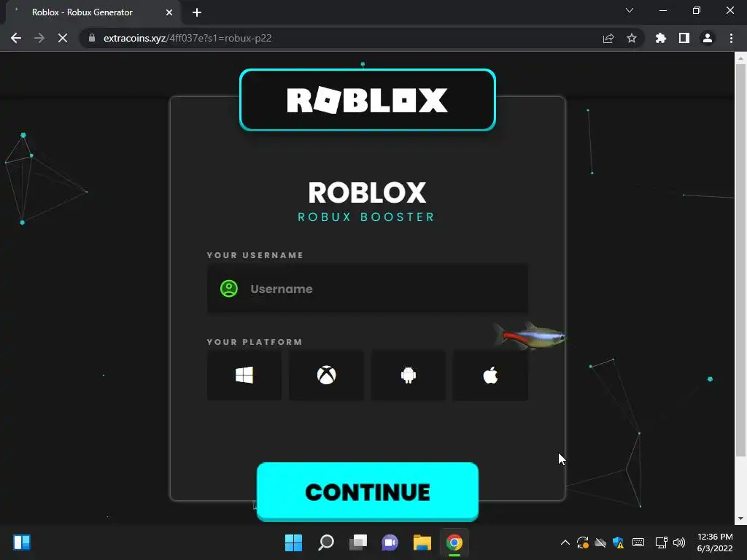747x560 pixels.
Task: View site info lock icon
Action: [x=91, y=38]
